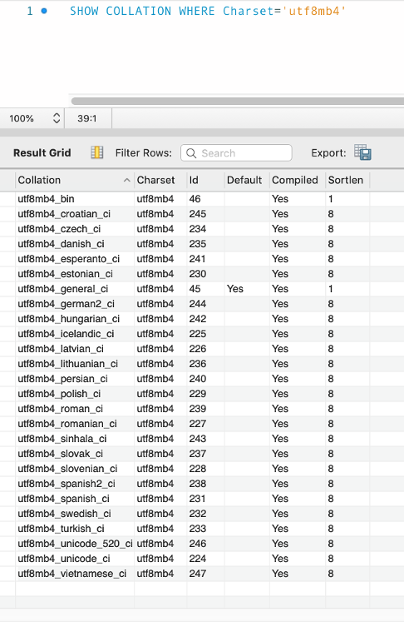Click the Export recordset to file icon
404x622 pixels.
pos(363,152)
